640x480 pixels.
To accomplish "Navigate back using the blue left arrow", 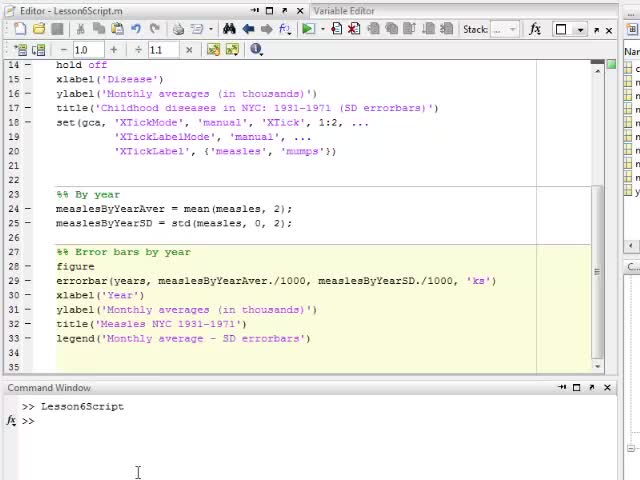I will pyautogui.click(x=248, y=29).
